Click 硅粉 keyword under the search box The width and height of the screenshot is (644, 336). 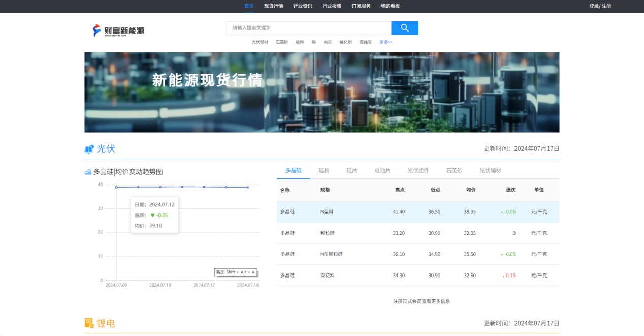pos(300,42)
